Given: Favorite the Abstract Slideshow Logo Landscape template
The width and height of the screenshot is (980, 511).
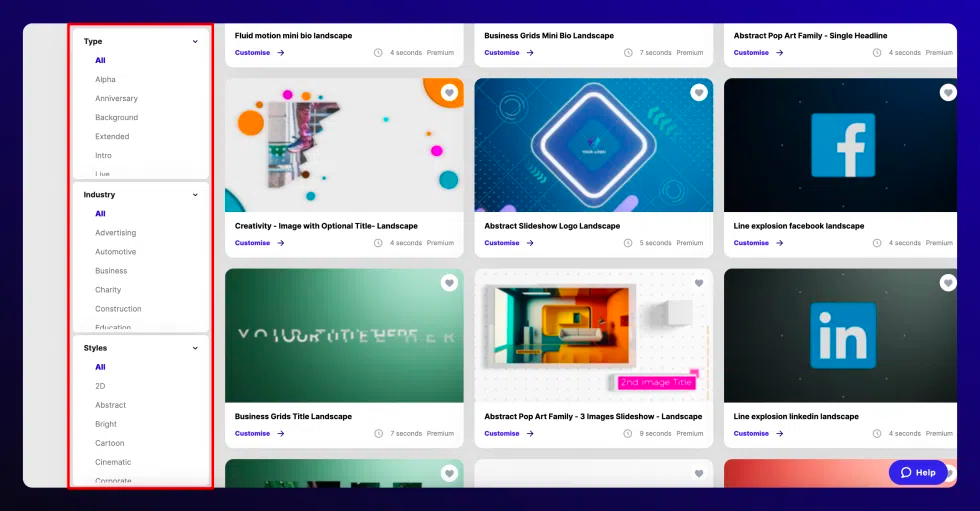Looking at the screenshot, I should click(699, 93).
